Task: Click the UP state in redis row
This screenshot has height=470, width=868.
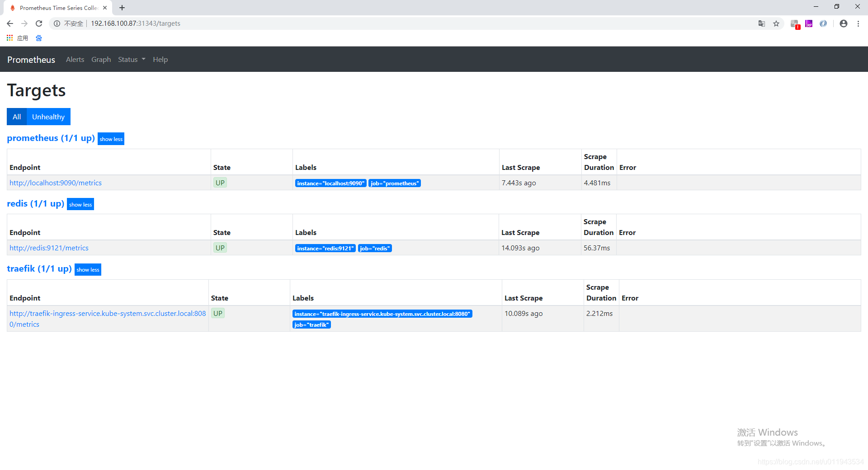Action: tap(220, 248)
